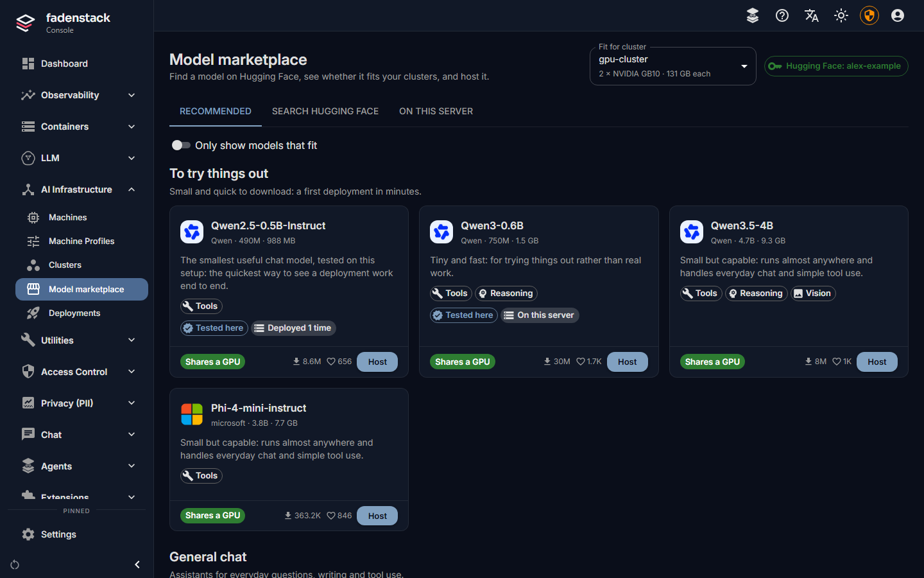The height and width of the screenshot is (578, 924).
Task: Click the Utilities wrench icon
Action: click(28, 340)
